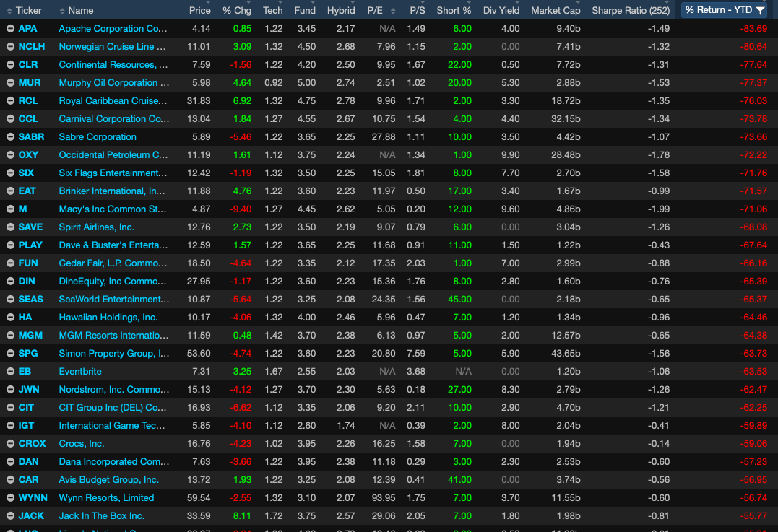Click the minus icon next to EB
Viewport: 778px width, 532px height.
10,371
